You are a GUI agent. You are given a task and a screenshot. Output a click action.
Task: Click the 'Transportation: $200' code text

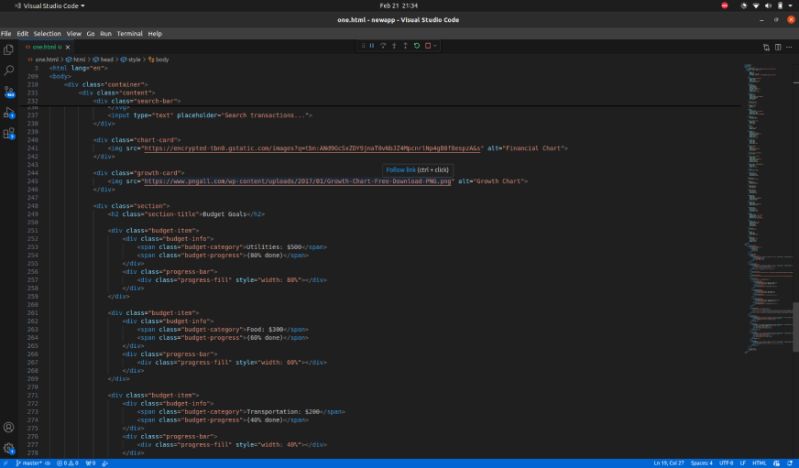(x=283, y=412)
